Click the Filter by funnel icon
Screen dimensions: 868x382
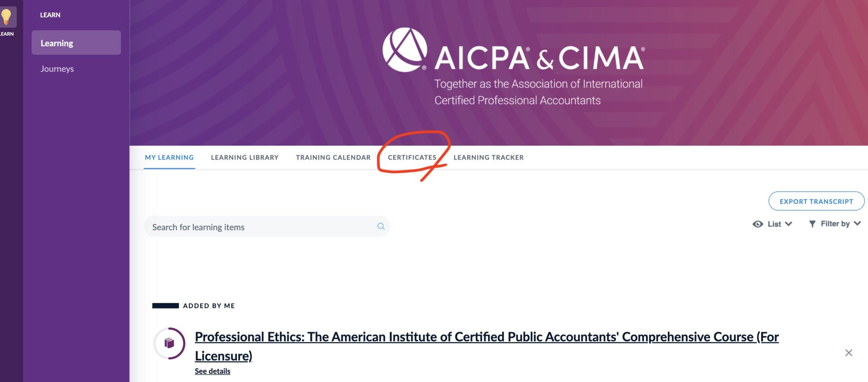(812, 223)
